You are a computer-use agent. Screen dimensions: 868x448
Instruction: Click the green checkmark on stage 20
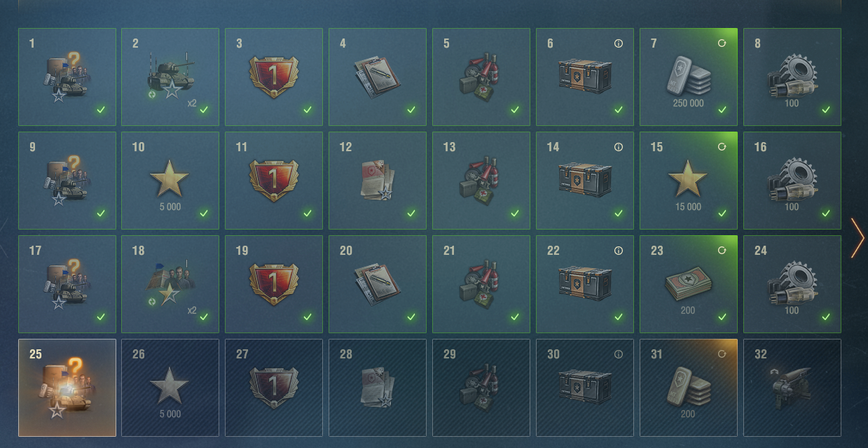[411, 317]
